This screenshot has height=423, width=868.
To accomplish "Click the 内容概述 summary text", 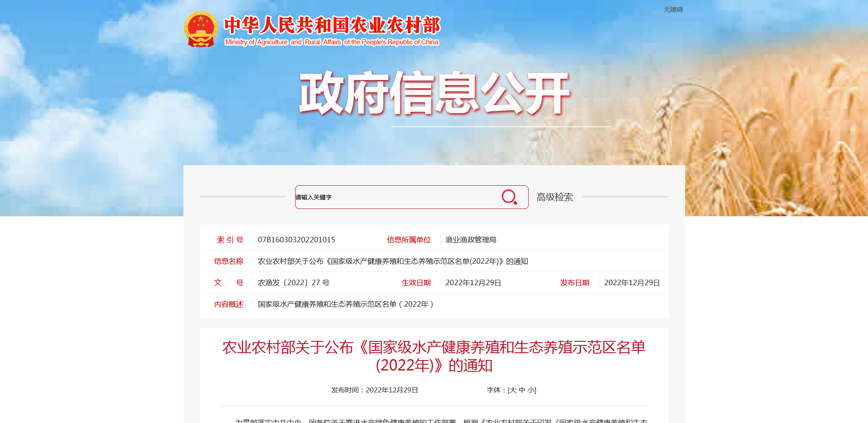I will coord(345,304).
